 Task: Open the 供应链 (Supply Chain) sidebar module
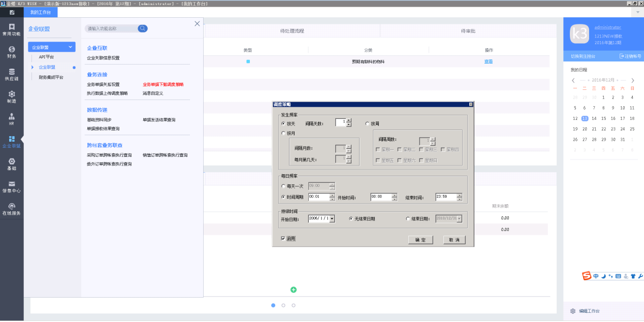(x=11, y=74)
